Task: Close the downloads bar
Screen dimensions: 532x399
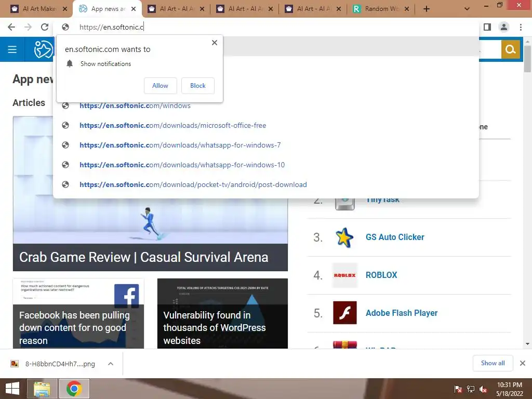Action: tap(523, 363)
